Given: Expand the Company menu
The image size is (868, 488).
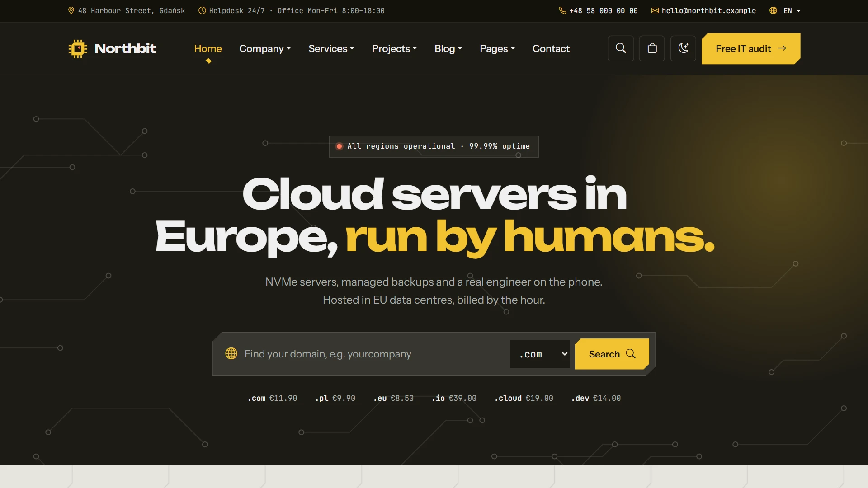Looking at the screenshot, I should pos(265,48).
